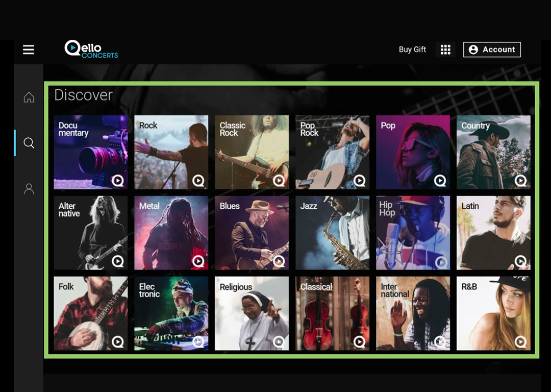Click the play icon on Latin tile

click(x=520, y=261)
